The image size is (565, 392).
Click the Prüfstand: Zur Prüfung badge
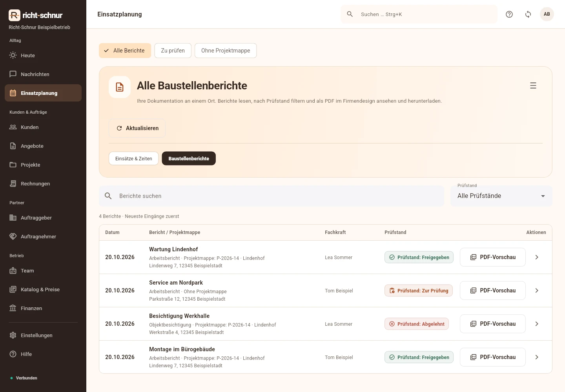tap(419, 290)
